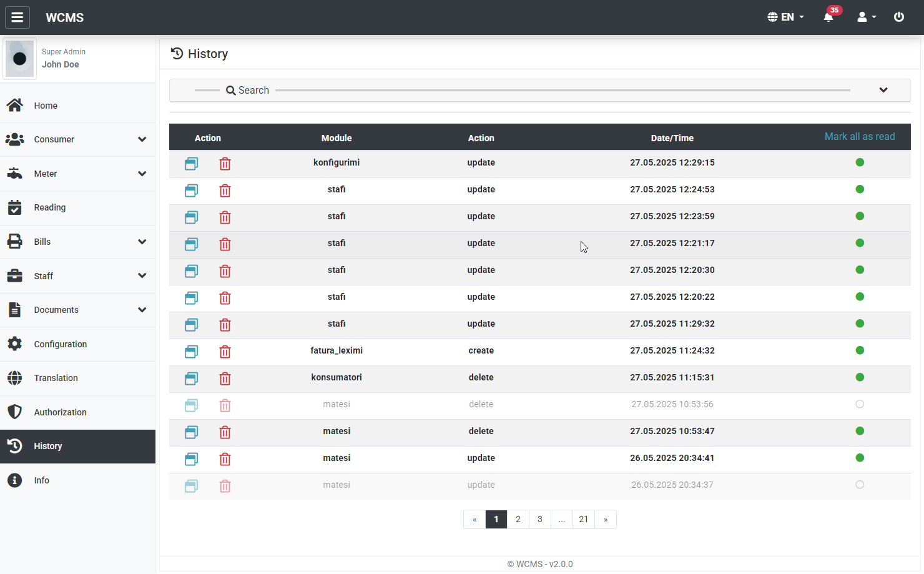The width and height of the screenshot is (924, 574).
Task: Expand the Meter menu
Action: tap(77, 174)
